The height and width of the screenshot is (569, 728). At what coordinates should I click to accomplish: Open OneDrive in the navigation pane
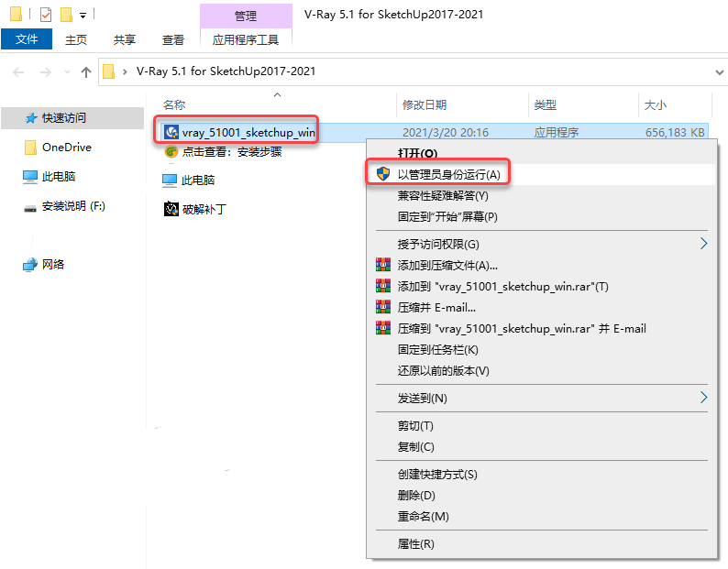coord(67,148)
